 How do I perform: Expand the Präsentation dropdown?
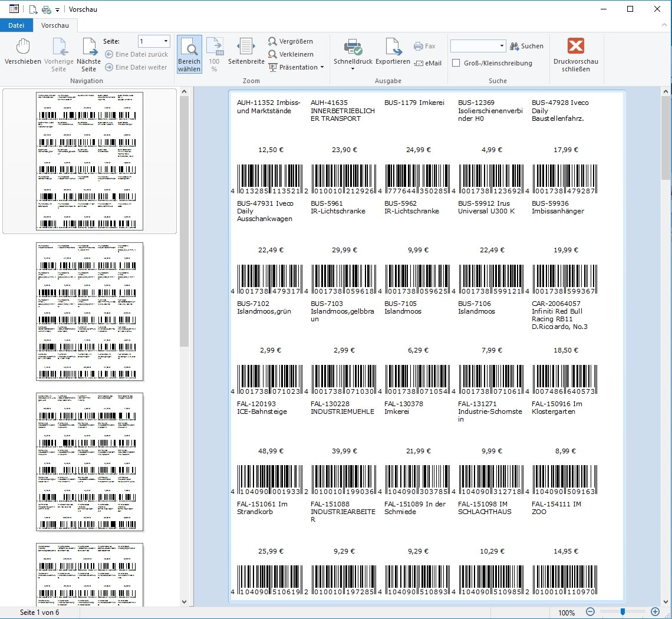322,67
